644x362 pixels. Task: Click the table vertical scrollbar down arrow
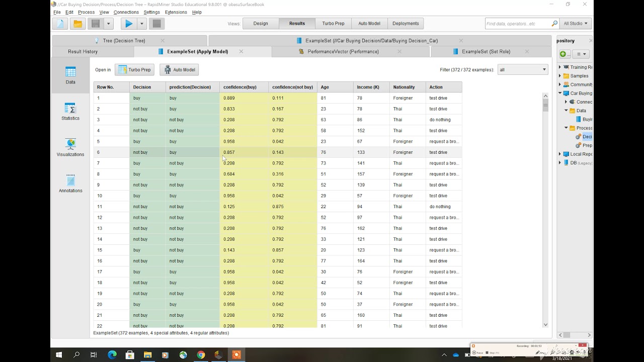point(545,325)
